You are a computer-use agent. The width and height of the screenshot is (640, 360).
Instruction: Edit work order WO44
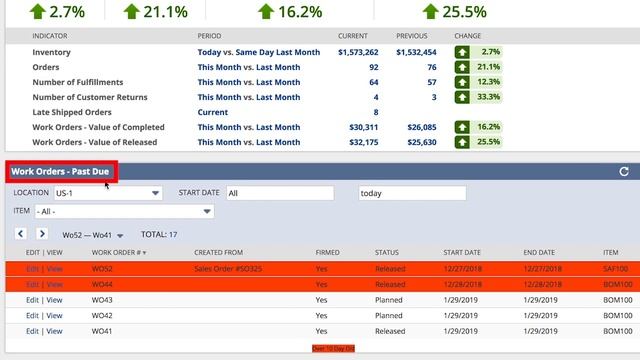[32, 284]
